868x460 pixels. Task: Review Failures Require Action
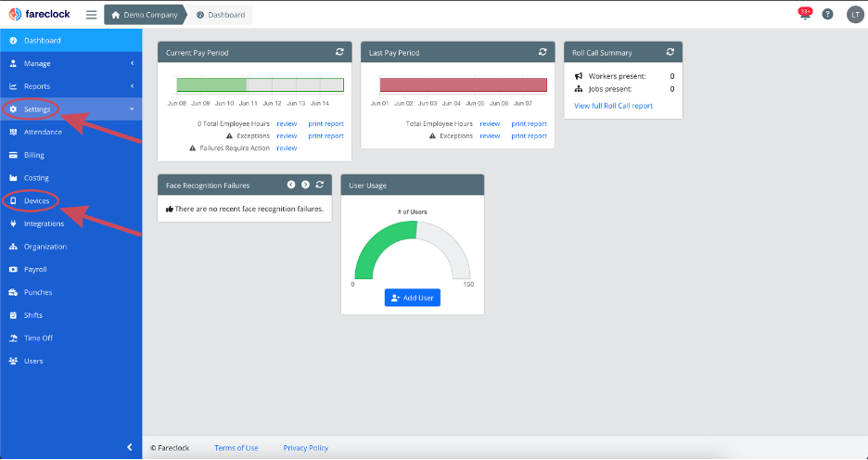coord(287,148)
